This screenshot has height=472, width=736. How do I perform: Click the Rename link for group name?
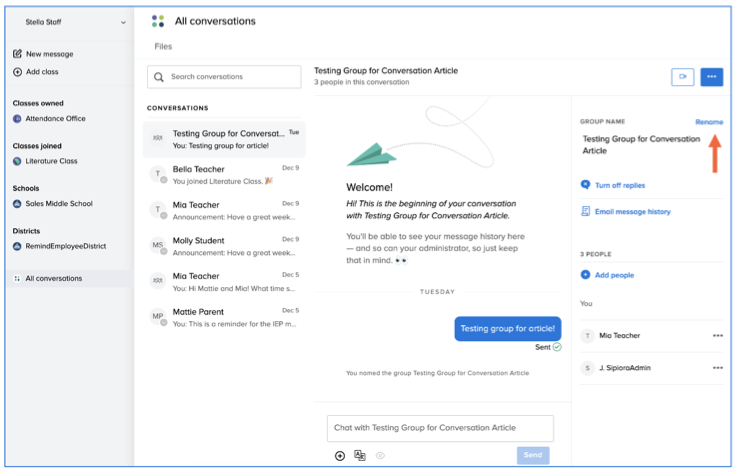(708, 122)
